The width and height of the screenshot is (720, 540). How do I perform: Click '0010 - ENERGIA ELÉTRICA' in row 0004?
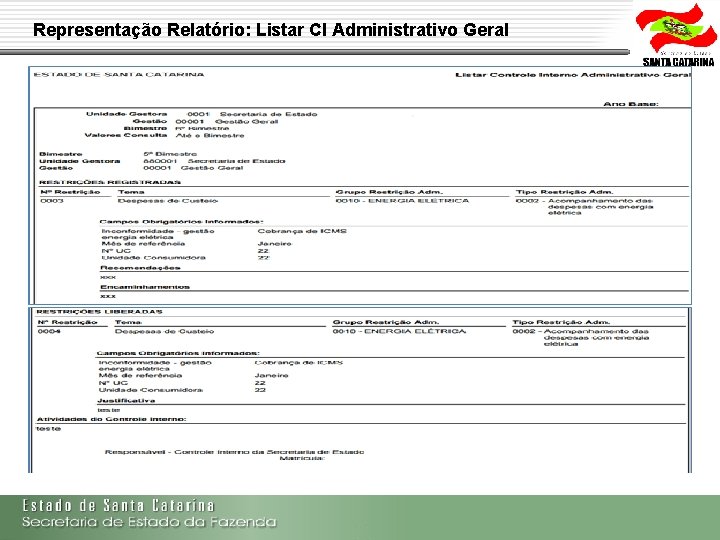(399, 331)
